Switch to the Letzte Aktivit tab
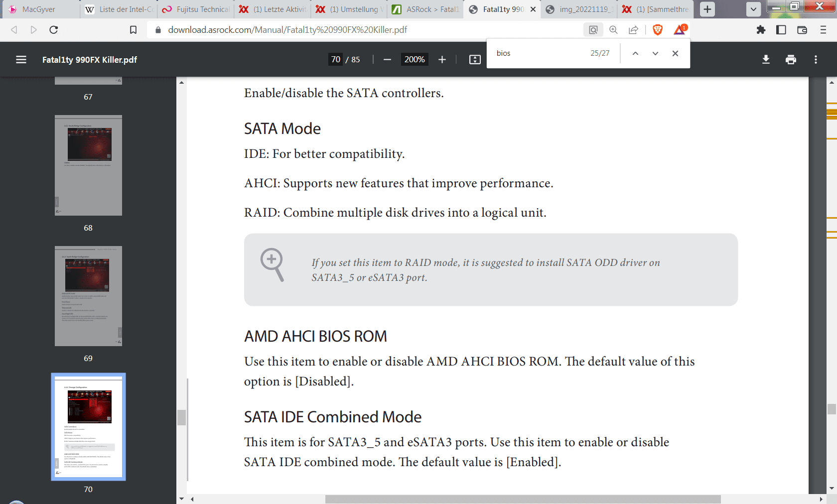Screen dimensions: 837x504 coord(273,9)
